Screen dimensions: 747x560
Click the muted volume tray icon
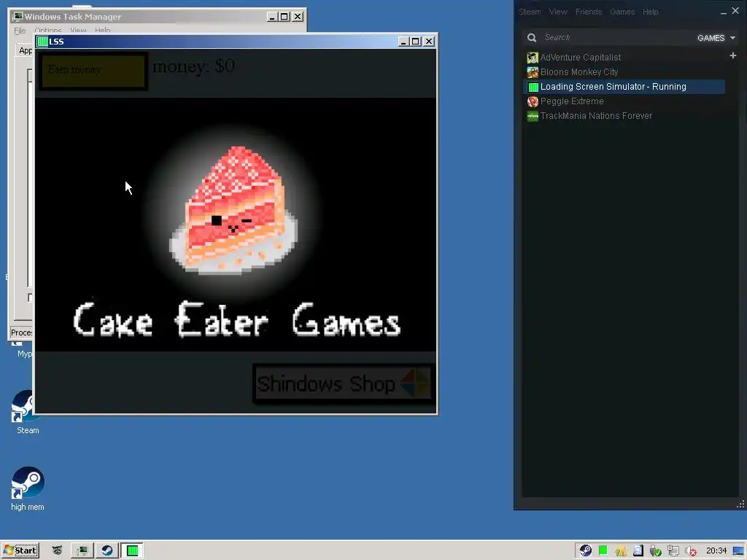(691, 551)
